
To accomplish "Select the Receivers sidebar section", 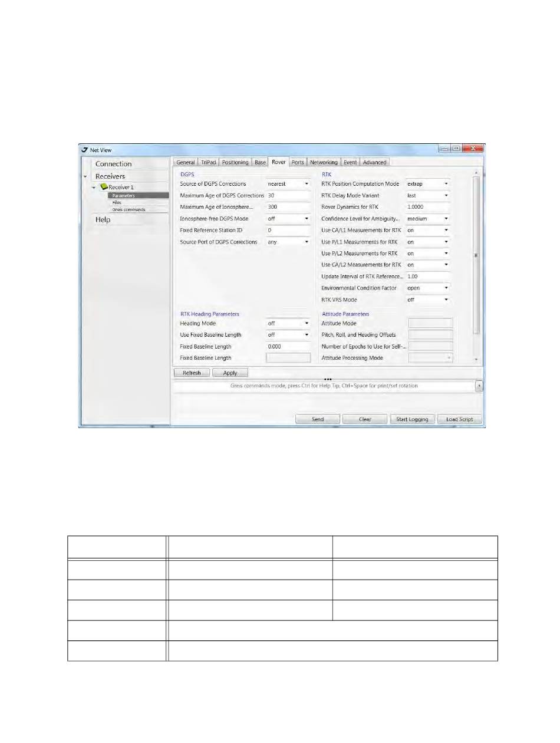I will (110, 176).
